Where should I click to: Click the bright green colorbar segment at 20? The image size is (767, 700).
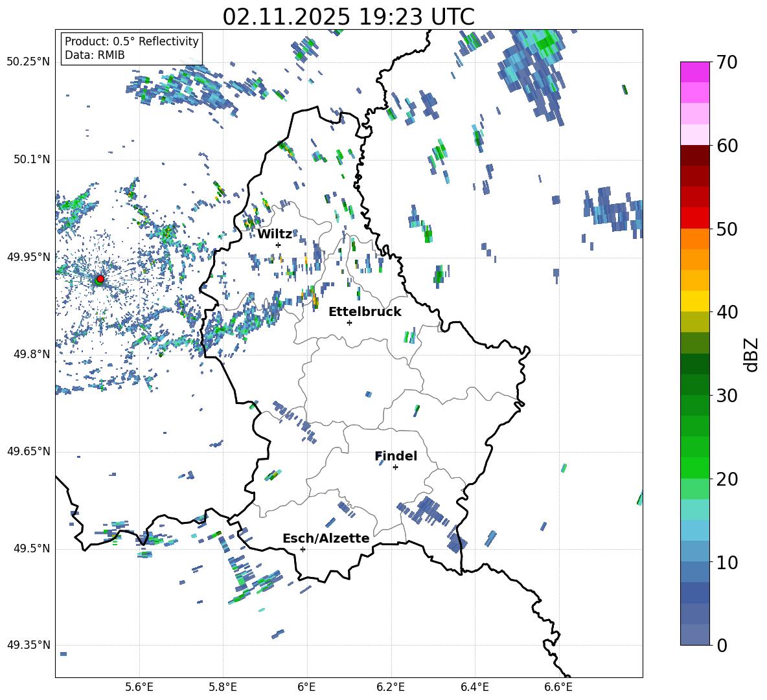pos(695,468)
